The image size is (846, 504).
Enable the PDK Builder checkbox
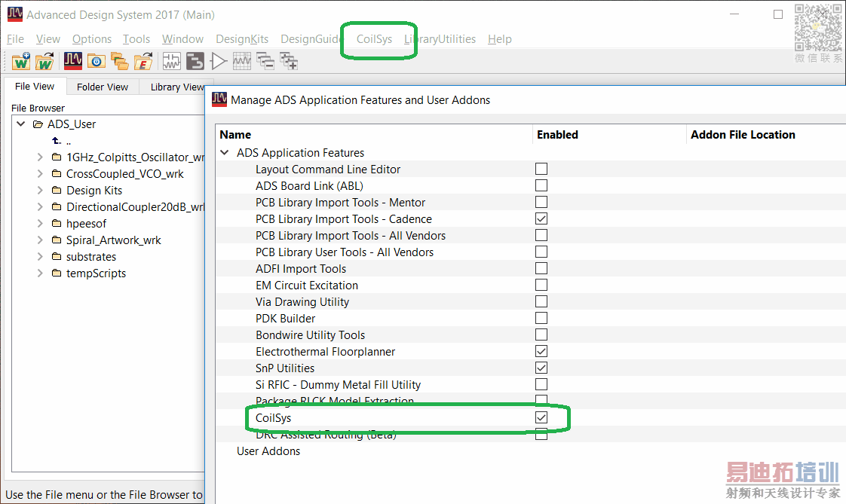click(541, 318)
